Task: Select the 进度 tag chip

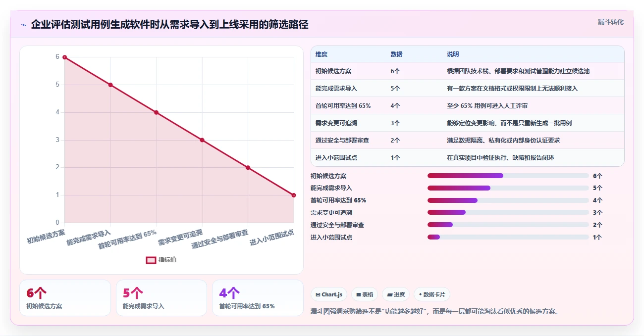Action: tap(396, 294)
